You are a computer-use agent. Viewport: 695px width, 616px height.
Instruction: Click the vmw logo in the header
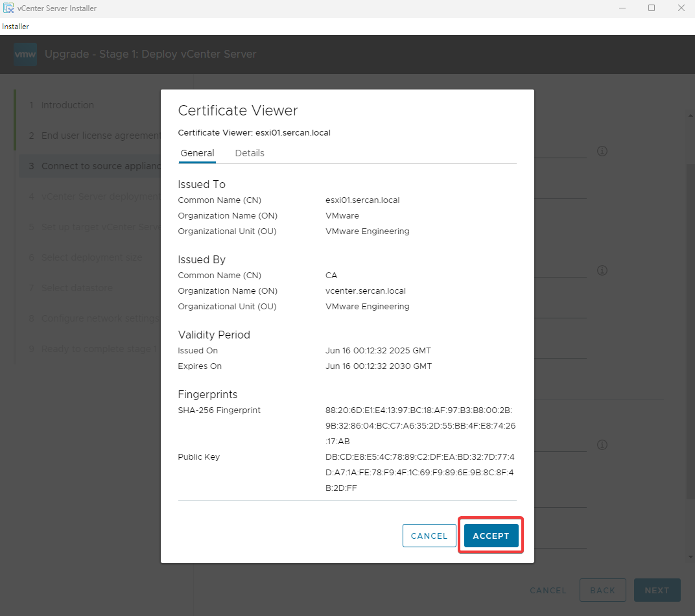25,54
